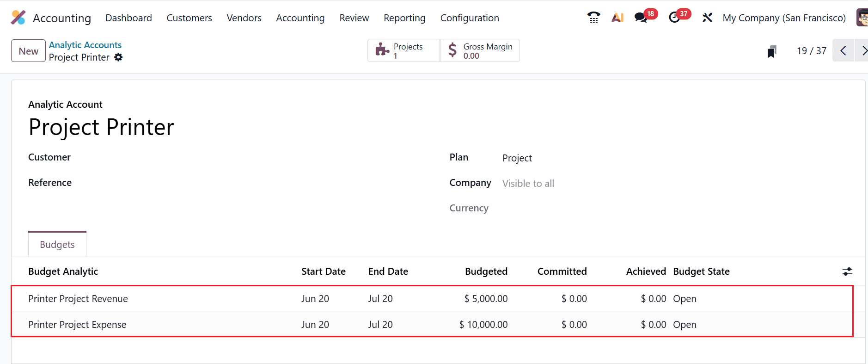This screenshot has height=364, width=868.
Task: Open the Reporting menu
Action: click(404, 18)
